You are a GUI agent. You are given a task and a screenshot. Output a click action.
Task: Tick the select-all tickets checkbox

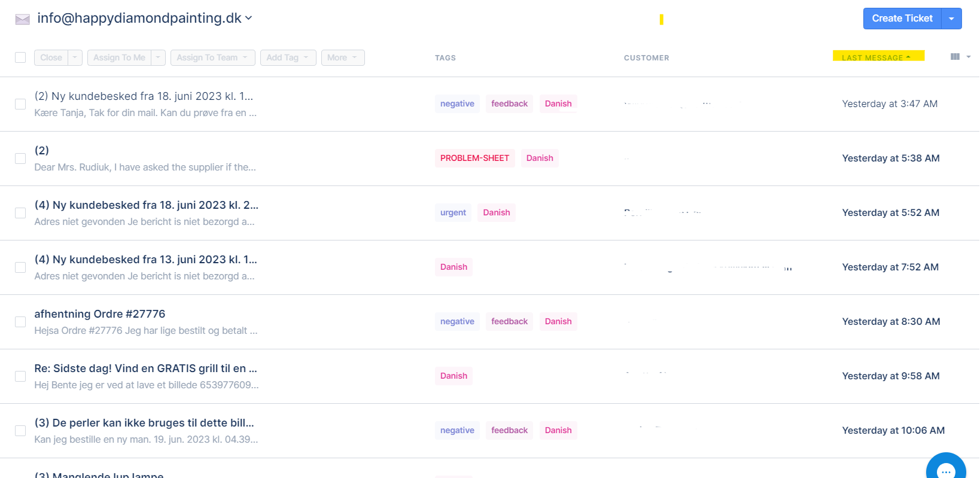click(20, 57)
